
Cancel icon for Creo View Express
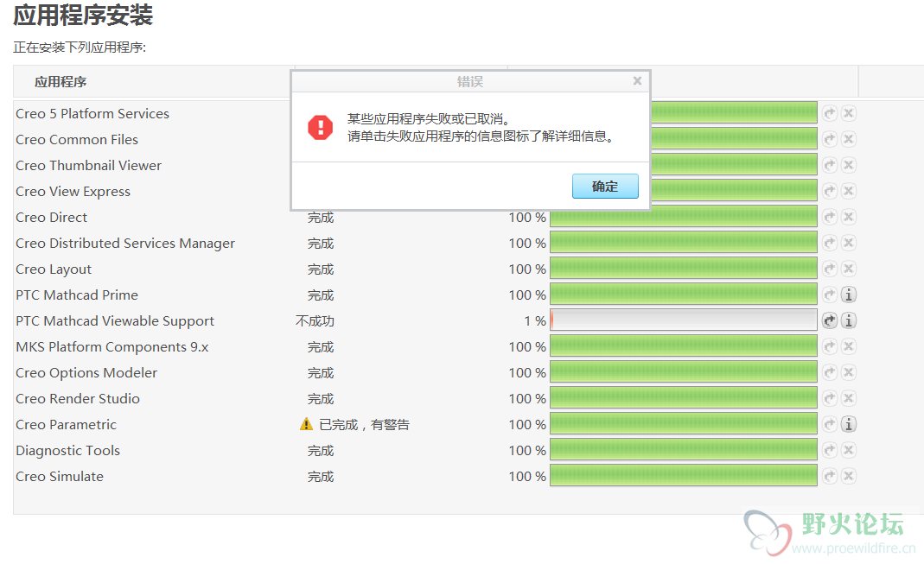849,191
